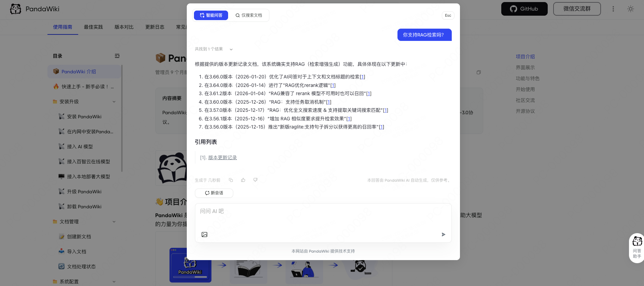This screenshot has height=286, width=644.
Task: Open the three-dot more menu in header
Action: click(613, 9)
